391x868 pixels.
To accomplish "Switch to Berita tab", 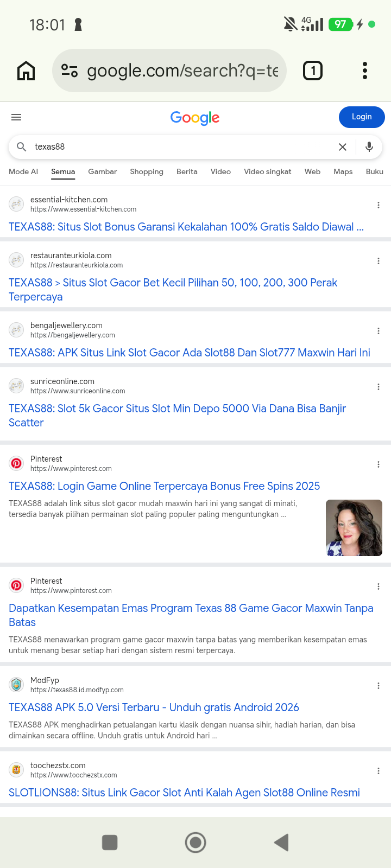I will (187, 171).
